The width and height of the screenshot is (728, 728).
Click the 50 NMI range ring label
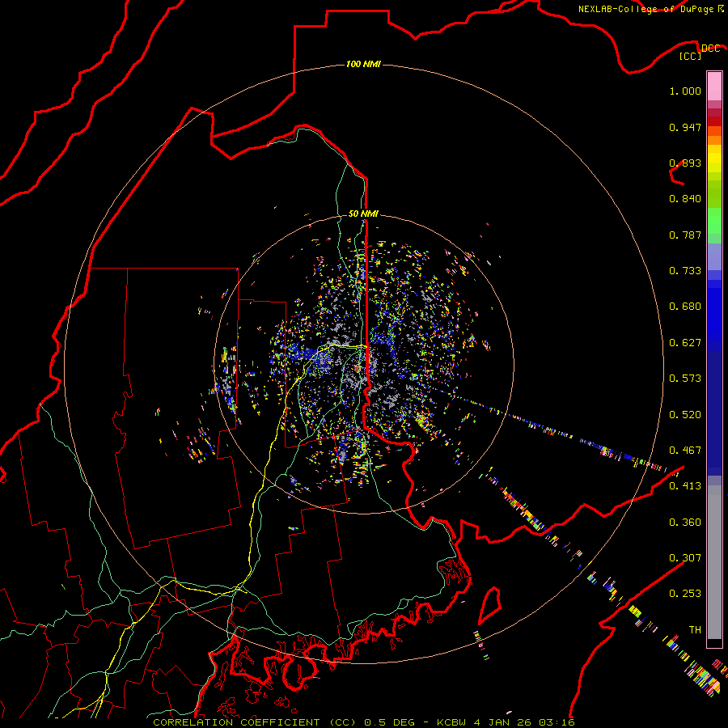pyautogui.click(x=363, y=214)
